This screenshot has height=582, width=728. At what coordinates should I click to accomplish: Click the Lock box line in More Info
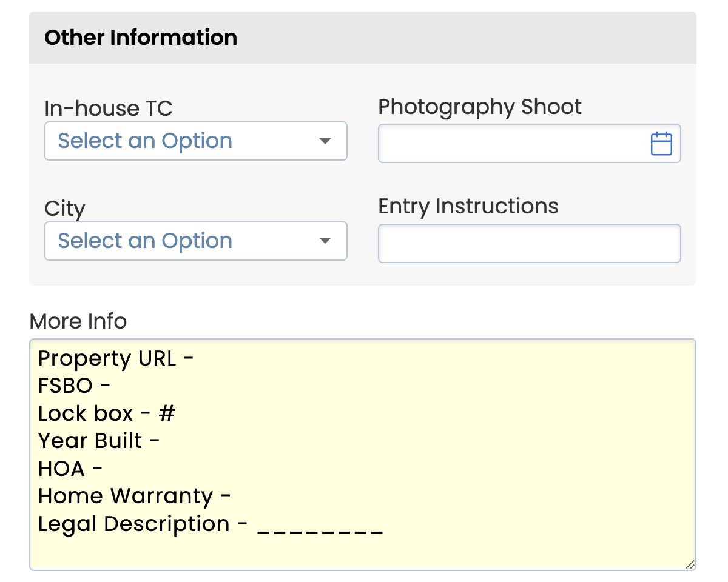107,413
